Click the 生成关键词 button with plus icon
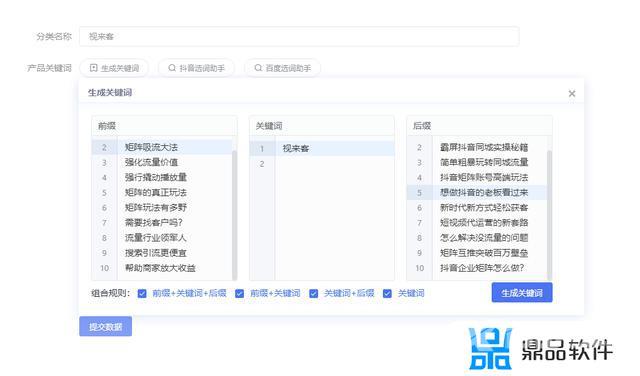Viewport: 640px width, 376px height. [x=114, y=68]
